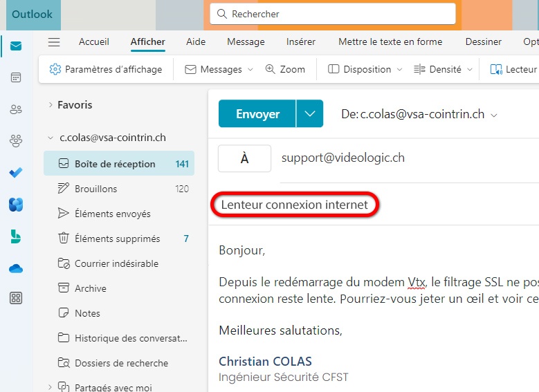Screen dimensions: 539x392
Task: Collapse the c.colas@vsa-cointrin.ch account tree
Action: click(50, 138)
